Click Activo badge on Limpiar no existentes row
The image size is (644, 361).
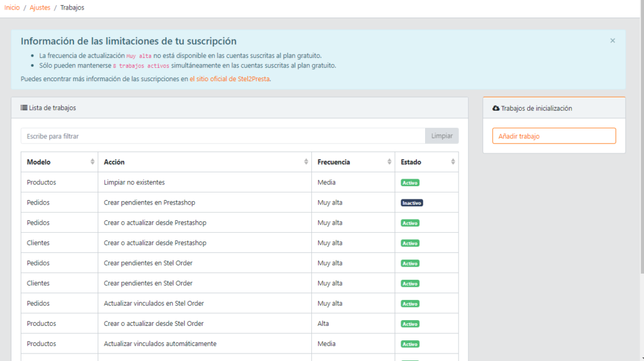[410, 183]
